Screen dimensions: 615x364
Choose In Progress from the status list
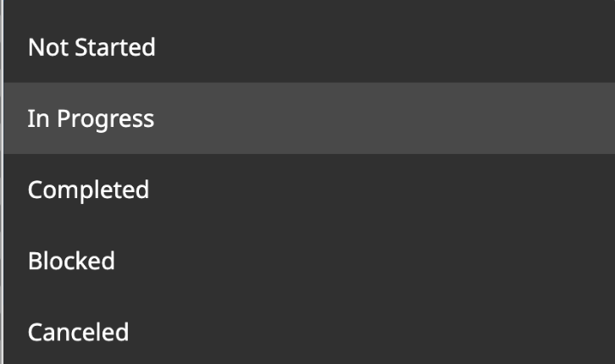tap(309, 119)
